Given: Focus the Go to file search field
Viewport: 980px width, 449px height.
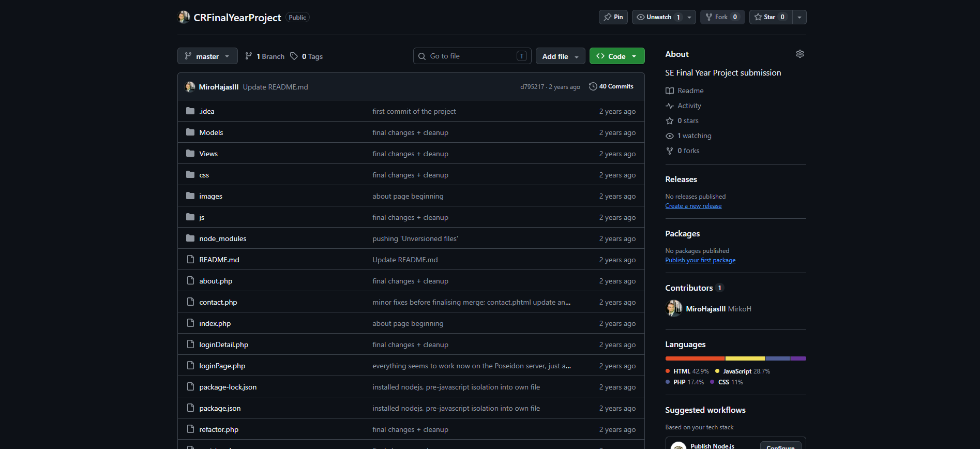Looking at the screenshot, I should tap(472, 56).
